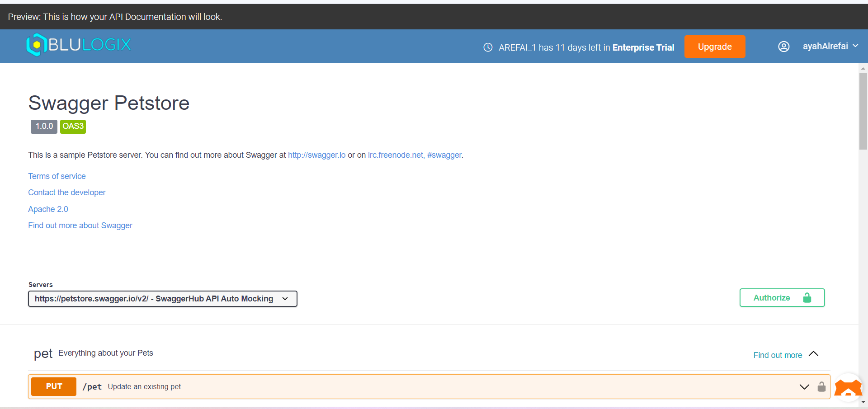Image resolution: width=868 pixels, height=409 pixels.
Task: Click the vertical scrollbar thumb
Action: 863,111
